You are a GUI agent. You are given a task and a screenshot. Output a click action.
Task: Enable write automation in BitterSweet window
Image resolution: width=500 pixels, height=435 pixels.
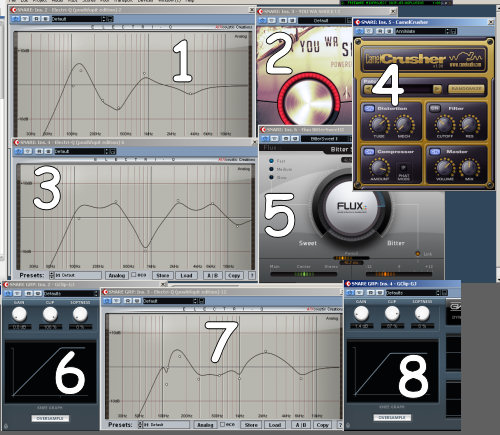295,138
